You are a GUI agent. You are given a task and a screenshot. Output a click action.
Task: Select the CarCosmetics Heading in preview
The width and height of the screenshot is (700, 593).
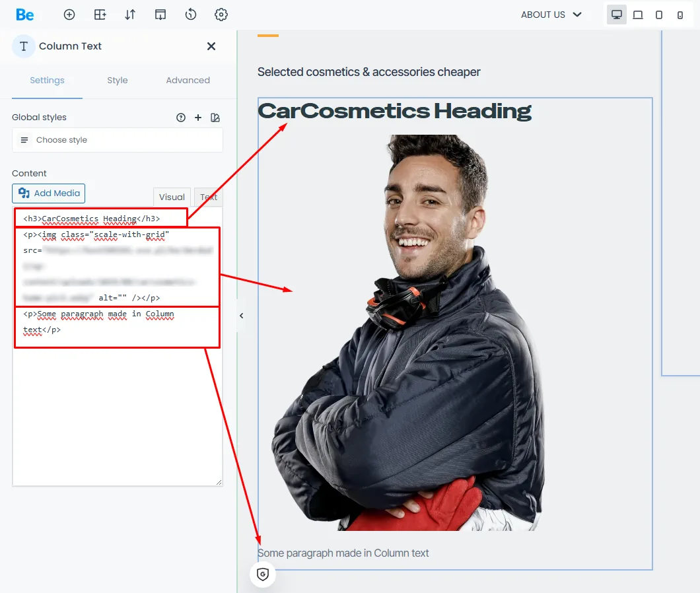pyautogui.click(x=395, y=111)
